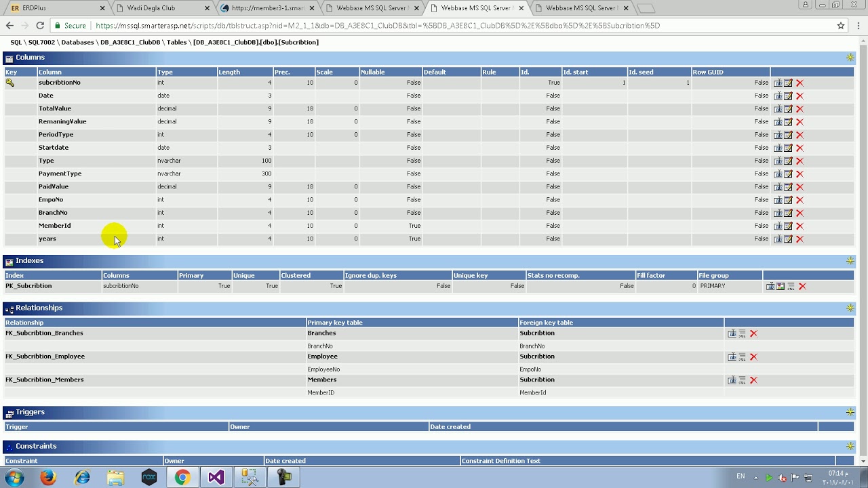Switch to the ERDPlus tab
This screenshot has height=488, width=868.
[57, 8]
